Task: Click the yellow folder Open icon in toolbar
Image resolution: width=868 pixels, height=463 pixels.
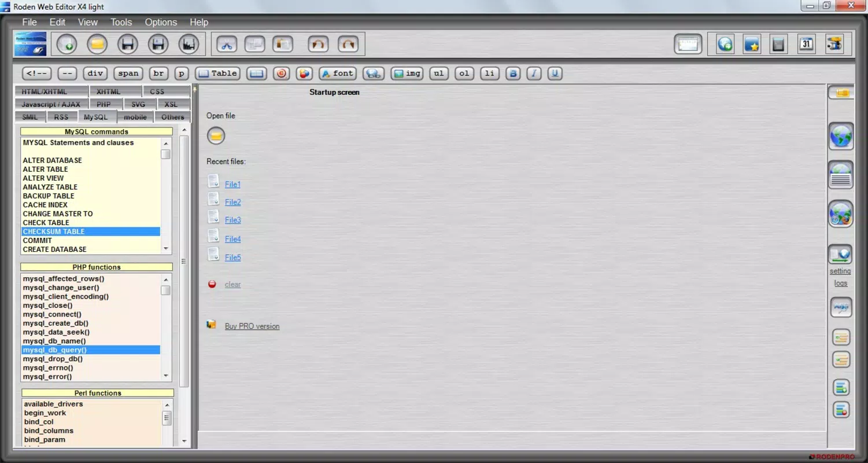Action: point(97,44)
